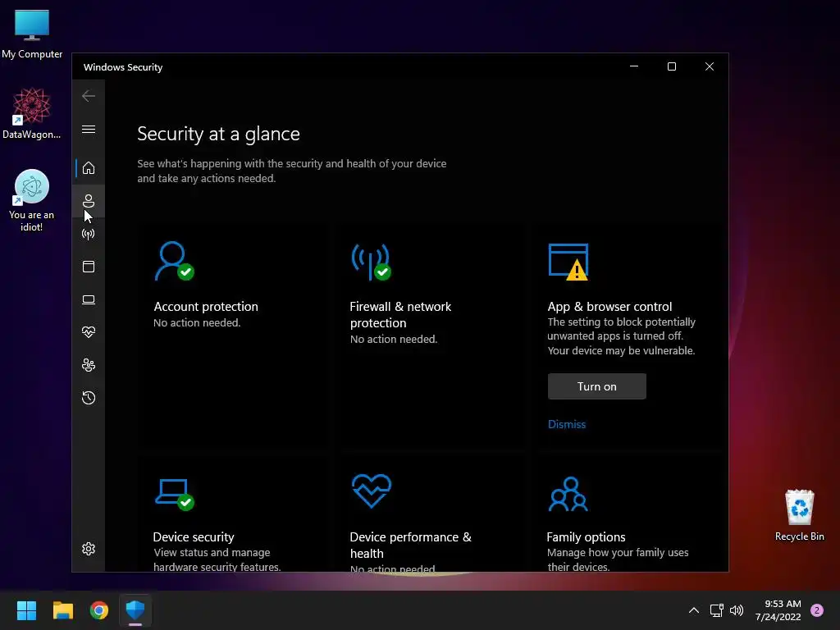Click the Windows Security taskbar shield icon
This screenshot has width=840, height=630.
pos(135,610)
